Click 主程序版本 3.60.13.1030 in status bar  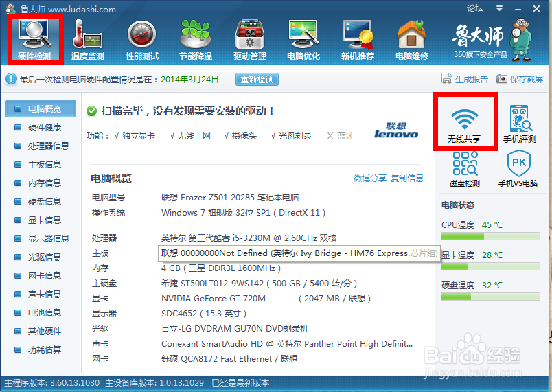pos(51,383)
